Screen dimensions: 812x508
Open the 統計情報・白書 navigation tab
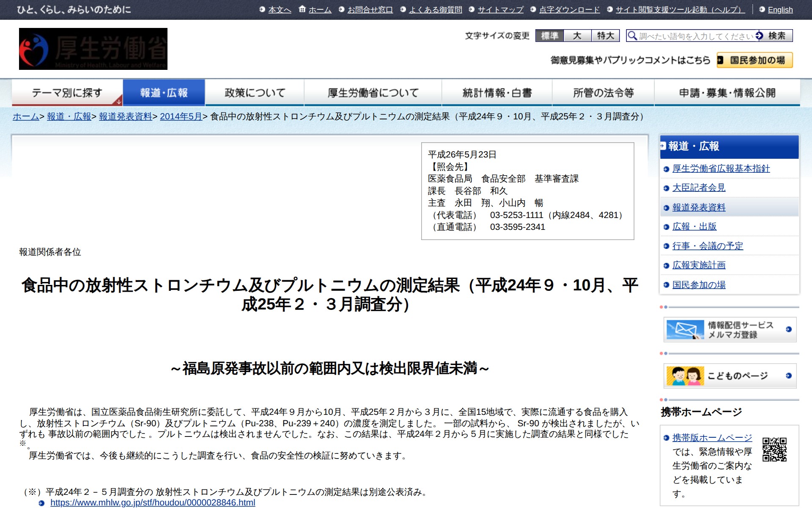tap(497, 93)
